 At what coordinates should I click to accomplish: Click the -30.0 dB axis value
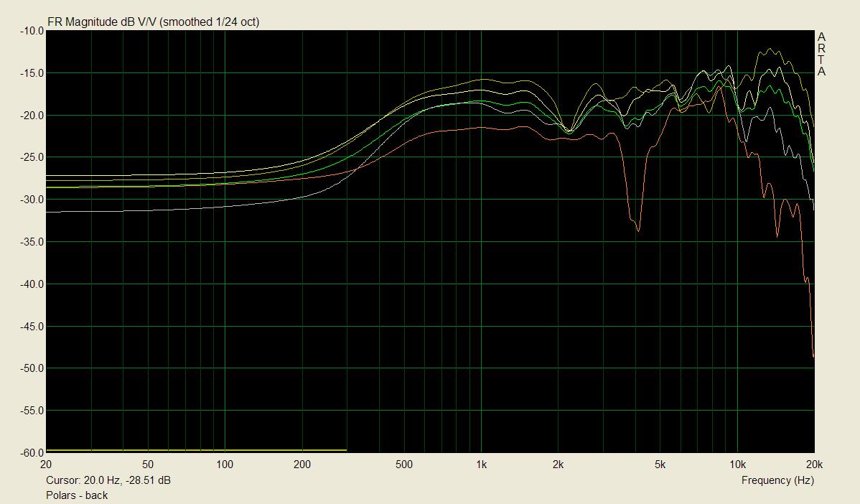point(32,200)
